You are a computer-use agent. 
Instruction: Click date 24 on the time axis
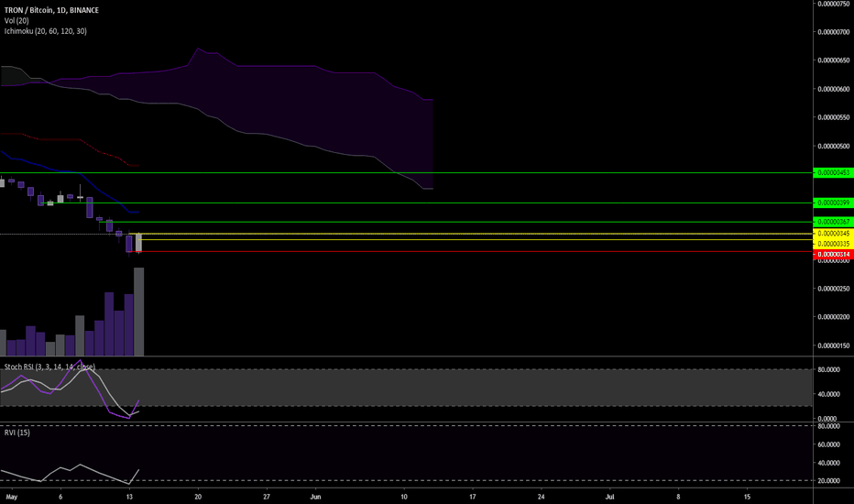[541, 497]
